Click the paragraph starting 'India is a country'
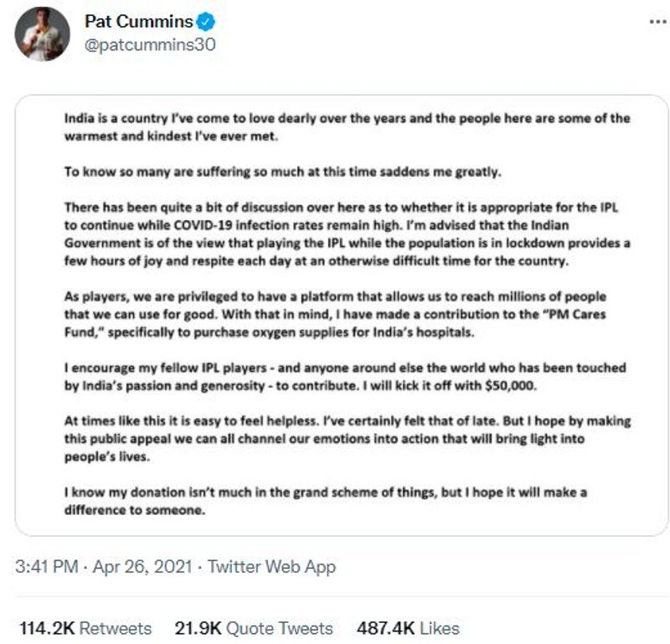 [x=347, y=126]
